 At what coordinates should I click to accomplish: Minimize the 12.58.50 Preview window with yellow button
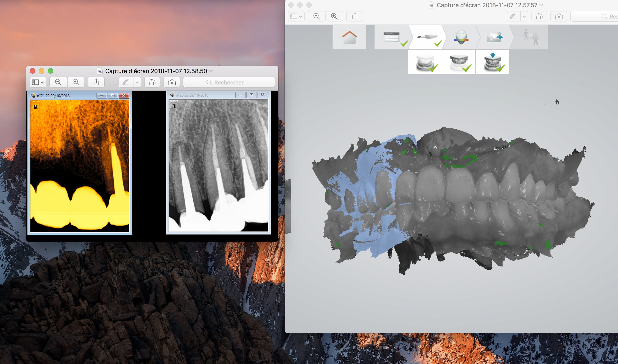point(42,71)
